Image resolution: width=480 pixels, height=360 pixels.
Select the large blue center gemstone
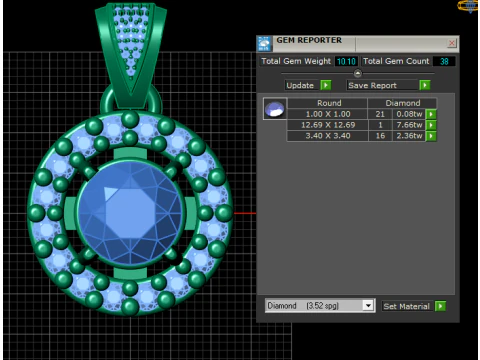pos(130,213)
